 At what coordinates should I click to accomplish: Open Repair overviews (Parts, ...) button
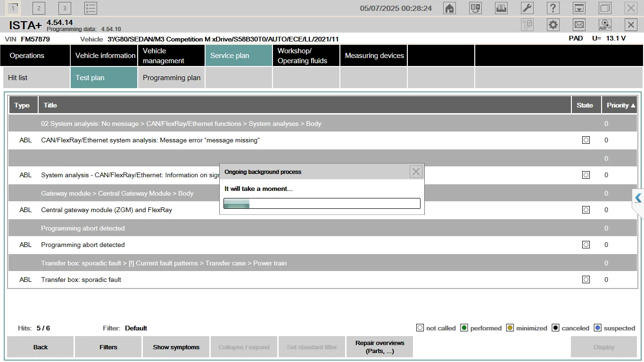click(x=380, y=347)
